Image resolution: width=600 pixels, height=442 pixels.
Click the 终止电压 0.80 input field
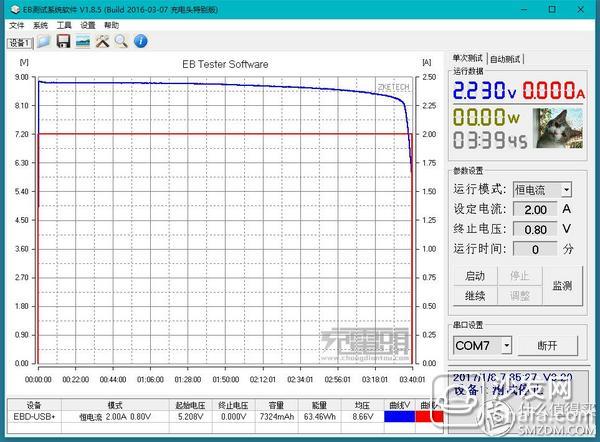pos(535,230)
